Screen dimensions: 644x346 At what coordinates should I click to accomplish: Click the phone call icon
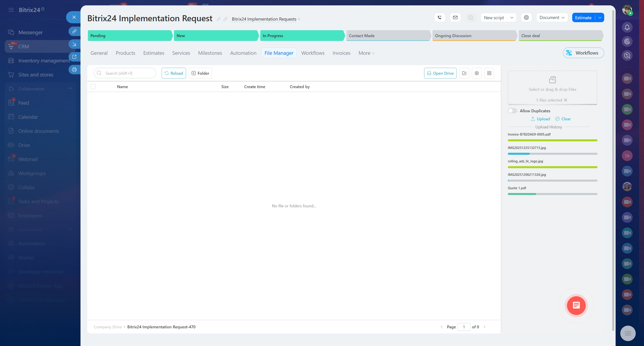click(x=440, y=17)
